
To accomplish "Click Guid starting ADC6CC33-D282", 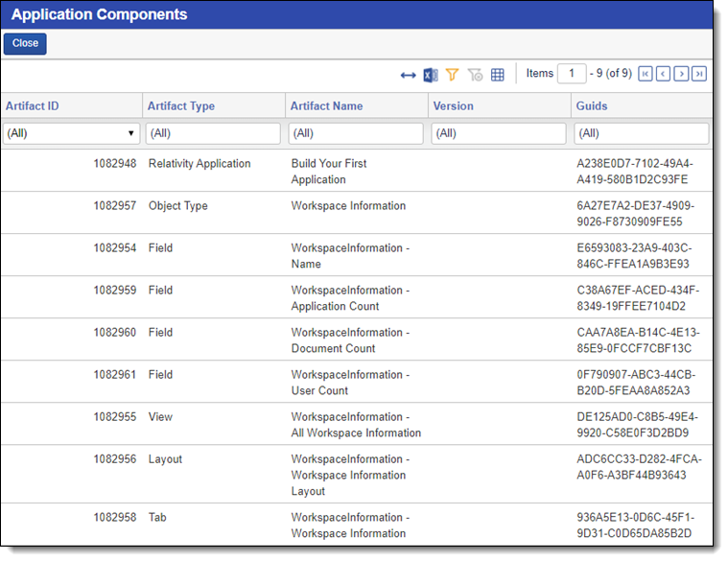I will click(x=639, y=467).
